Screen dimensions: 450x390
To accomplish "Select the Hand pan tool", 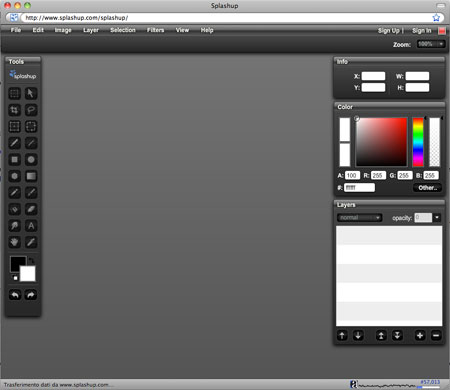I will click(x=14, y=242).
